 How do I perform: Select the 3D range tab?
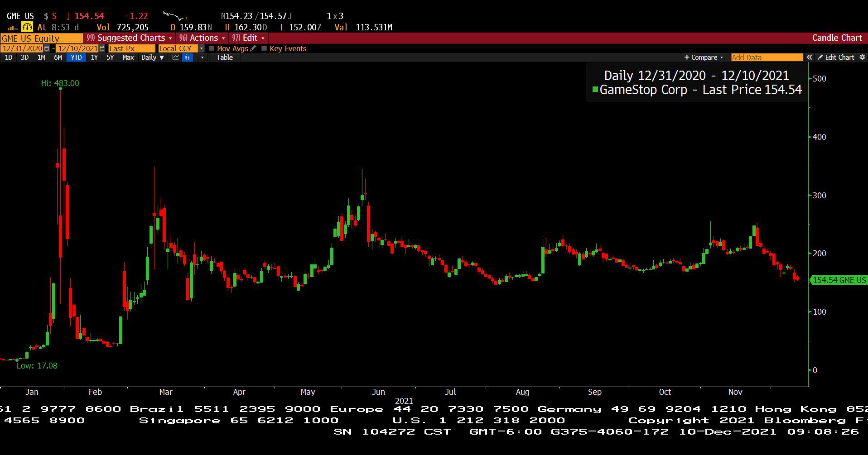25,57
